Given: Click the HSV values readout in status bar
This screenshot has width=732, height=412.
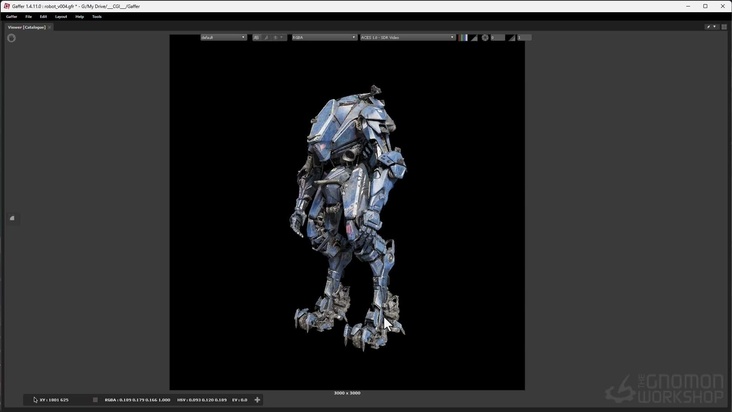Looking at the screenshot, I should point(202,400).
